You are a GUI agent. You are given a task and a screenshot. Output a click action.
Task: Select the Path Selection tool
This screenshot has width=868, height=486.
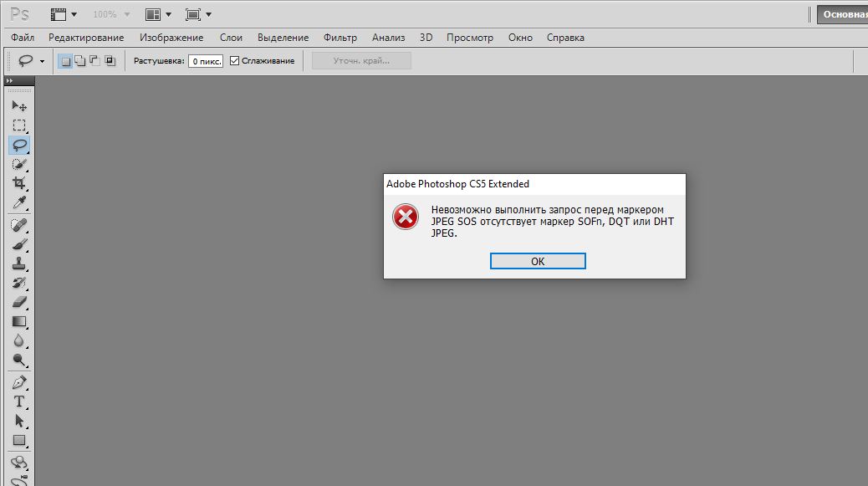[19, 422]
